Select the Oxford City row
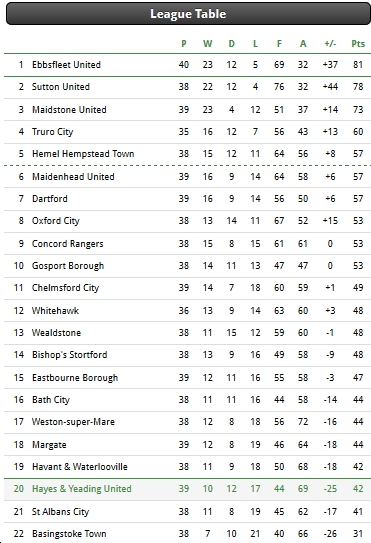Screen dimensions: 371x543 (187, 221)
